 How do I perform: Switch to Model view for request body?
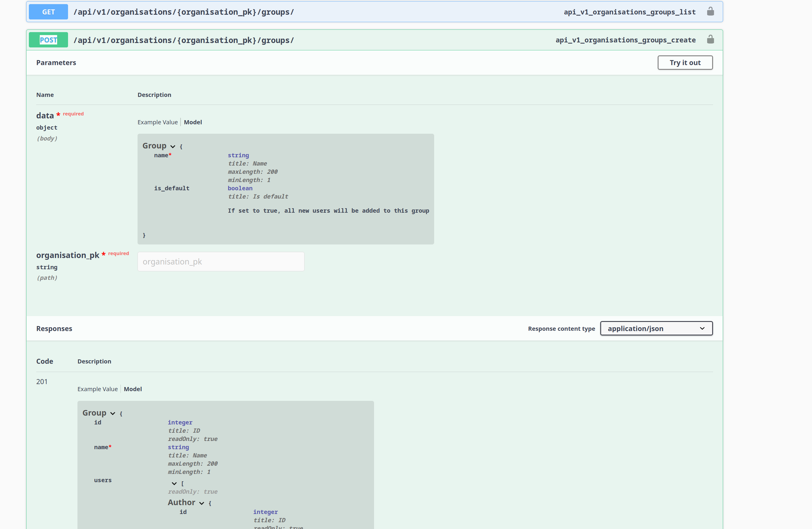point(193,122)
